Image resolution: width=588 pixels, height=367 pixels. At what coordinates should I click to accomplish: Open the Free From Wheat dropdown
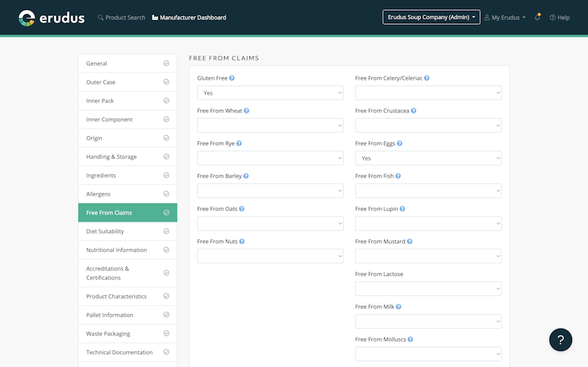(x=270, y=125)
